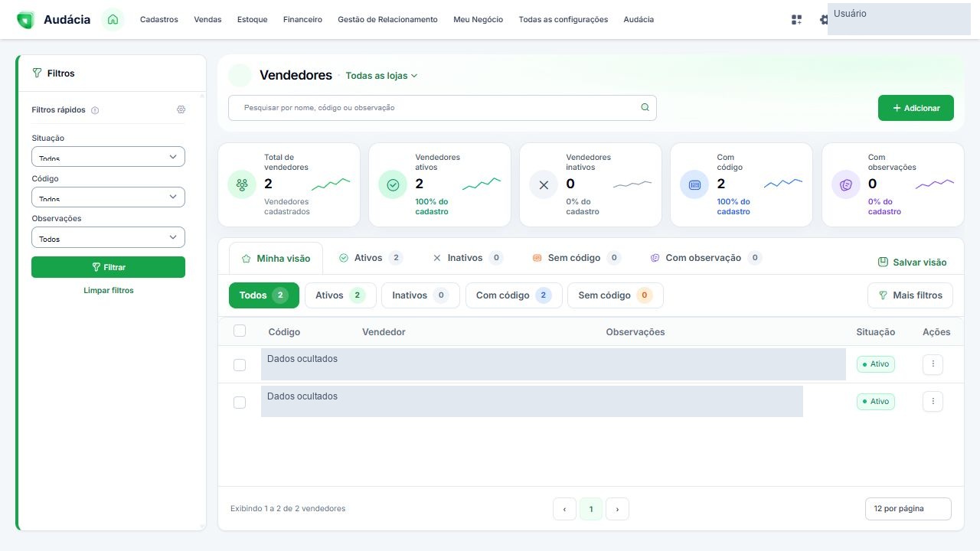
Task: Open the 12 por página selector
Action: (x=908, y=509)
